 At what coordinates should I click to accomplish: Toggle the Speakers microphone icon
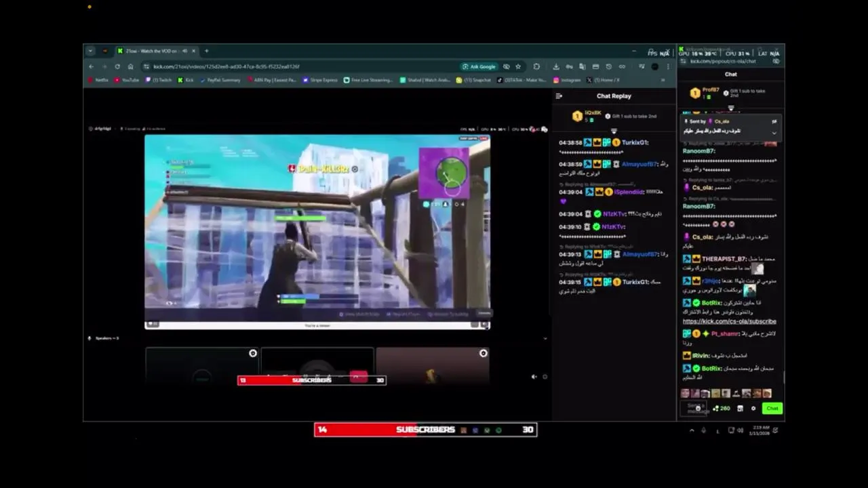tap(89, 338)
